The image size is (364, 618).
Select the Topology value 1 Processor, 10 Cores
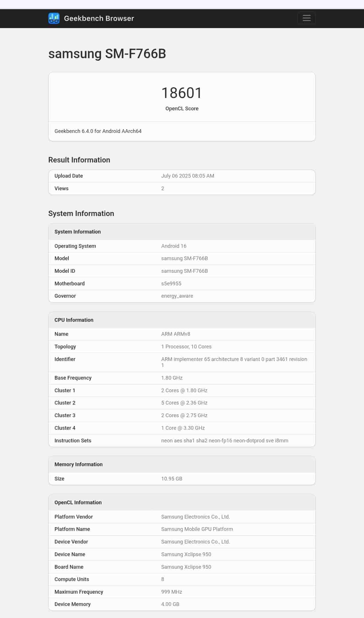coord(186,347)
